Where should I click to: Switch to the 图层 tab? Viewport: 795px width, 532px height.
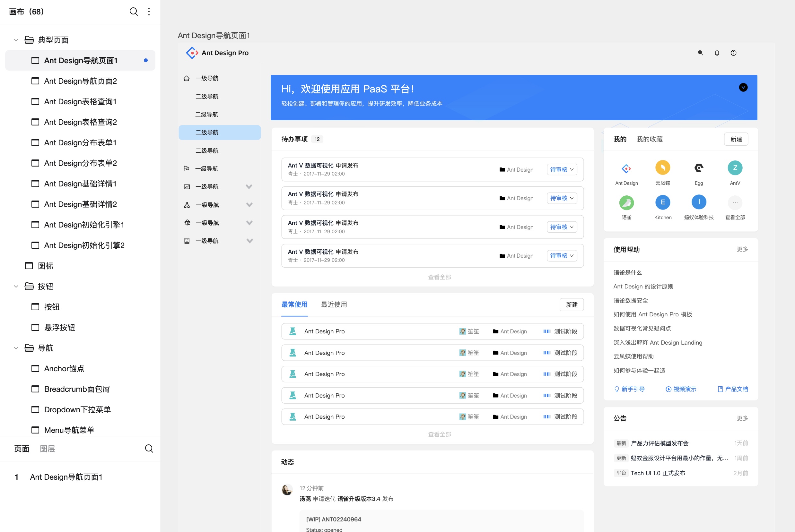pos(48,449)
